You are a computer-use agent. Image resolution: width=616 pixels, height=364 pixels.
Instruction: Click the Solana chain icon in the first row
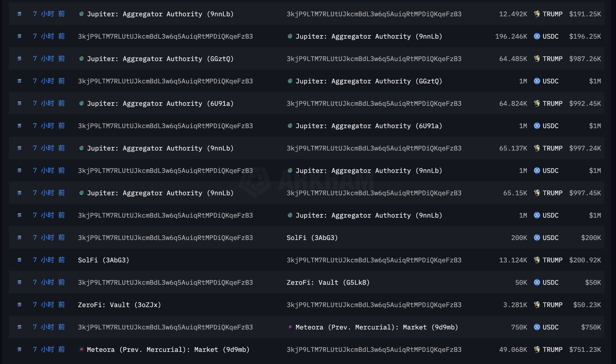[19, 14]
